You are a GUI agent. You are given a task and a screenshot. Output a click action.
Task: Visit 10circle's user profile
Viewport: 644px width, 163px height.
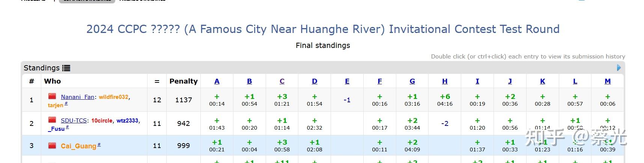tap(102, 121)
